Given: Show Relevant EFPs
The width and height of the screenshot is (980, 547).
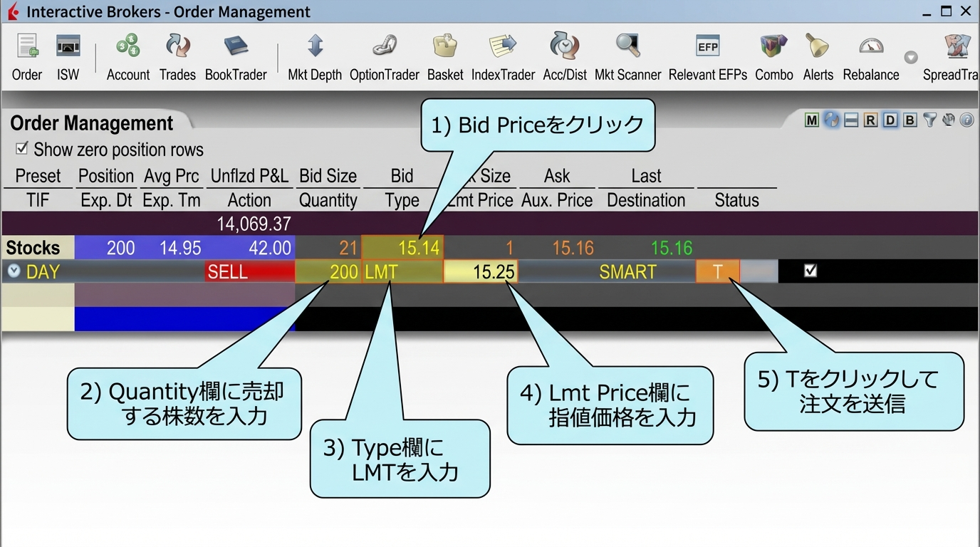Looking at the screenshot, I should [x=708, y=58].
